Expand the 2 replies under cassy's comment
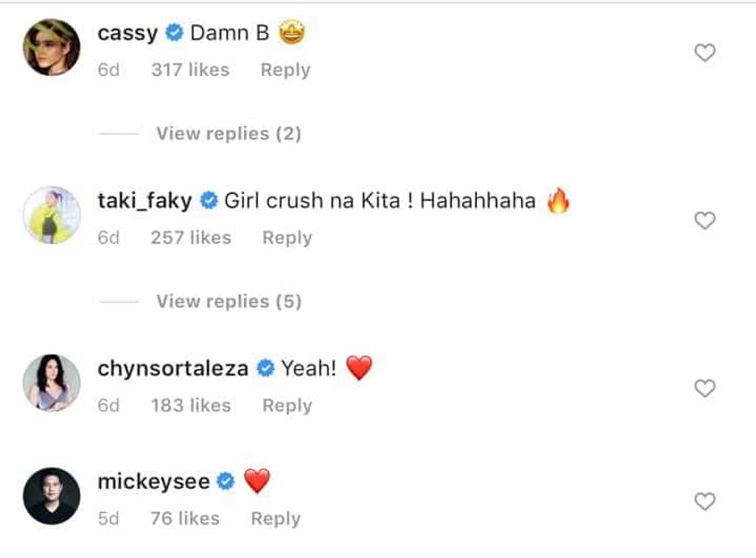This screenshot has width=756, height=558. pyautogui.click(x=229, y=133)
